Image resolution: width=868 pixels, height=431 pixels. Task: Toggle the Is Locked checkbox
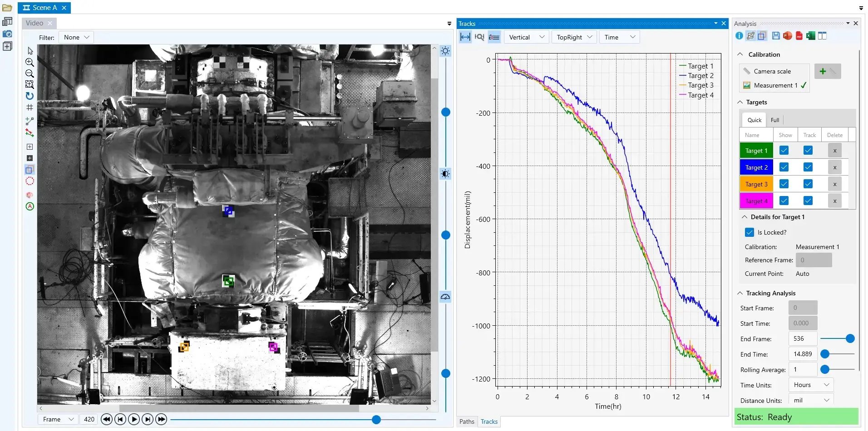pyautogui.click(x=750, y=232)
